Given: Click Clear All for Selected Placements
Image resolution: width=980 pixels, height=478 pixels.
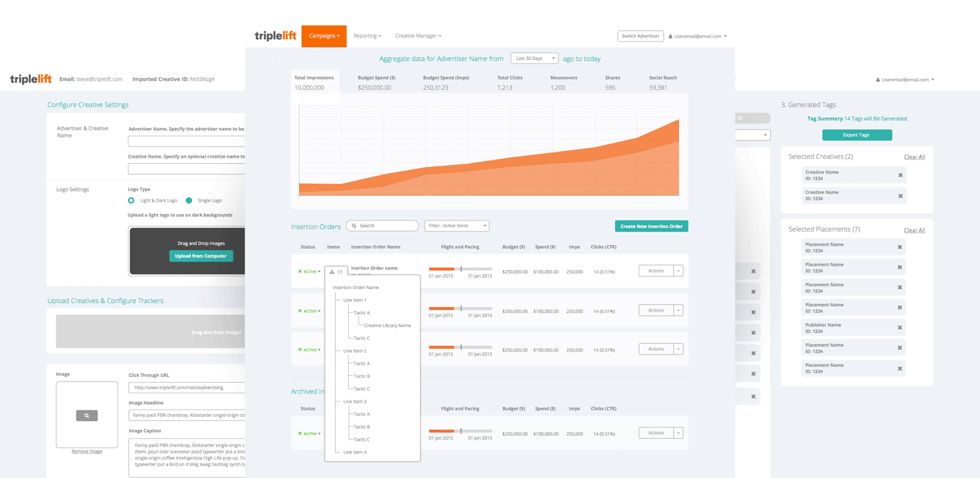Looking at the screenshot, I should point(915,230).
